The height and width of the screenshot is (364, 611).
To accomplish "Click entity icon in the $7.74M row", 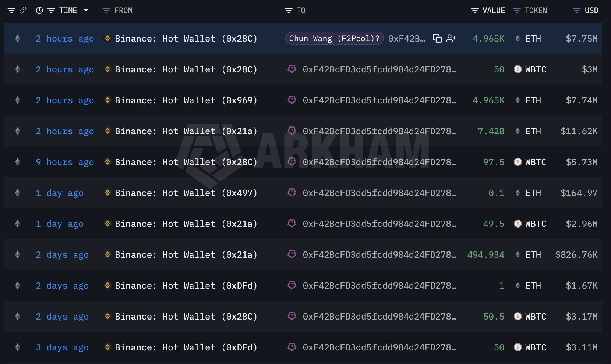I will pos(292,100).
